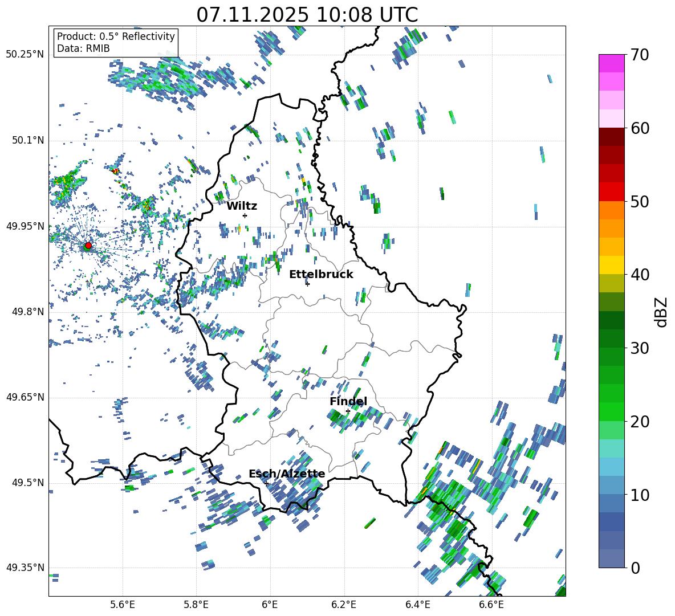Screen dimensions: 675x616
Task: Click the colorbar value 30
Action: tap(640, 348)
